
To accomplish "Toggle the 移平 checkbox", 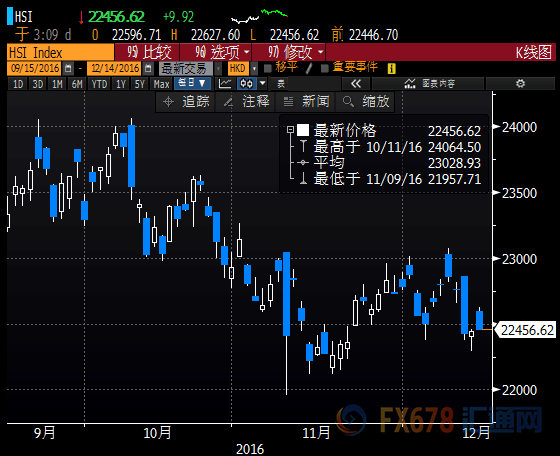I will pos(268,68).
